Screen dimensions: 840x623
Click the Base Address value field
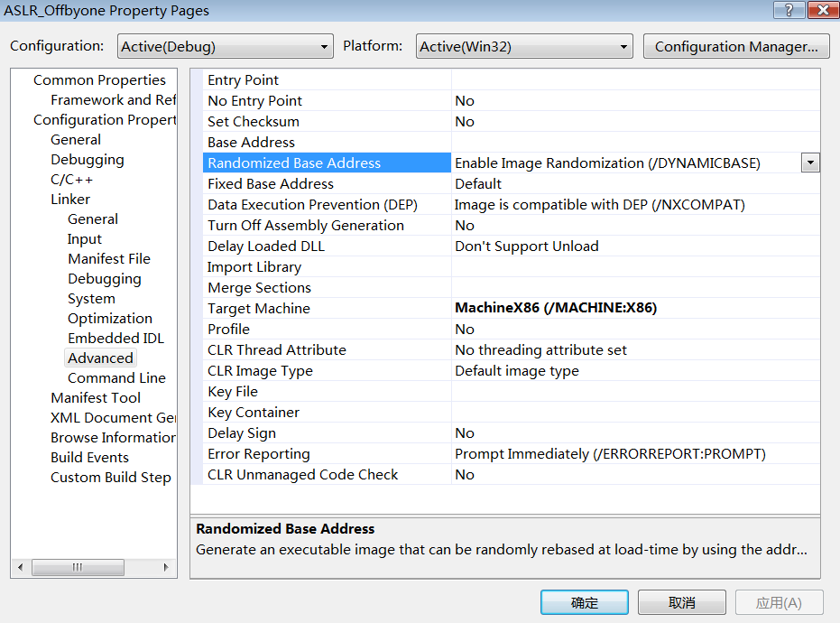click(x=632, y=143)
